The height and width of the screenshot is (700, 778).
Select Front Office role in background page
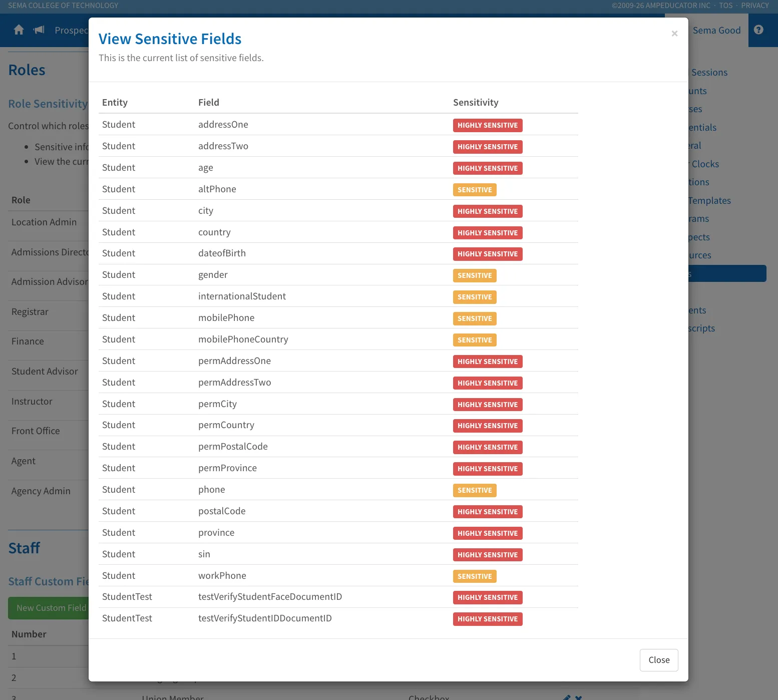[x=36, y=431]
